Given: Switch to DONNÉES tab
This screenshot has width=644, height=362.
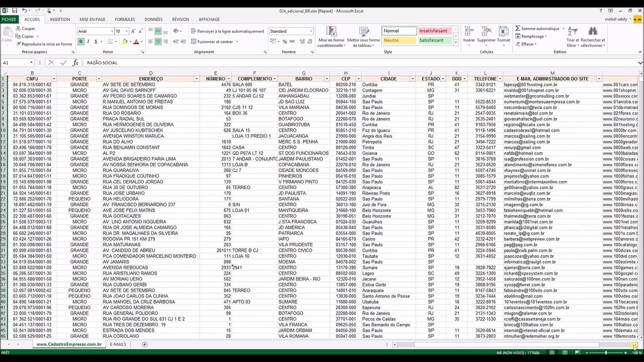Looking at the screenshot, I should [x=153, y=20].
